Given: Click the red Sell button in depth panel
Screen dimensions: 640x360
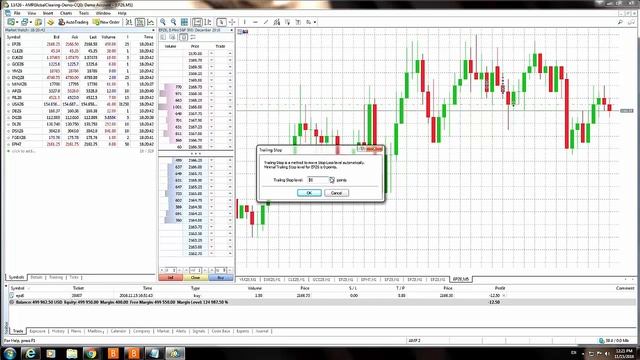Looking at the screenshot, I should (171, 278).
